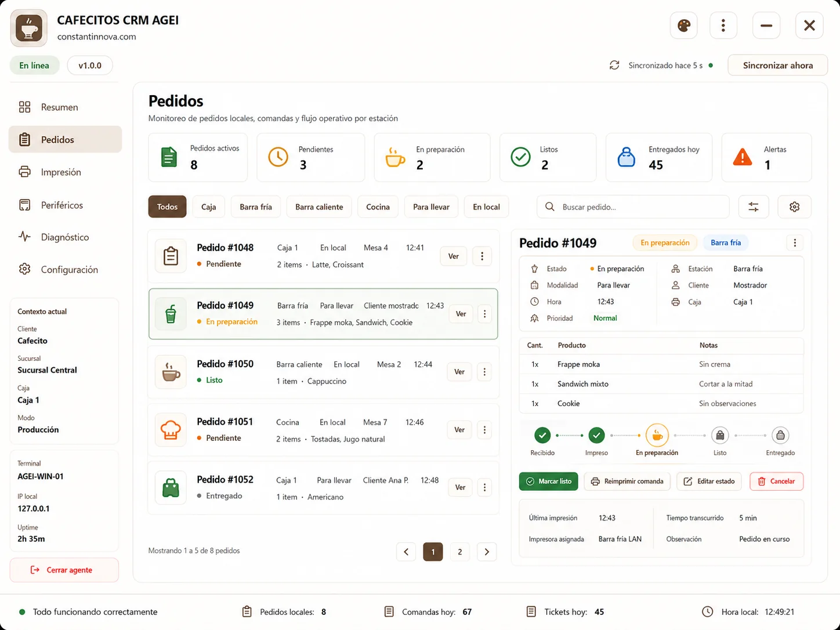Go to page 2 of orders
The height and width of the screenshot is (630, 840).
click(460, 552)
